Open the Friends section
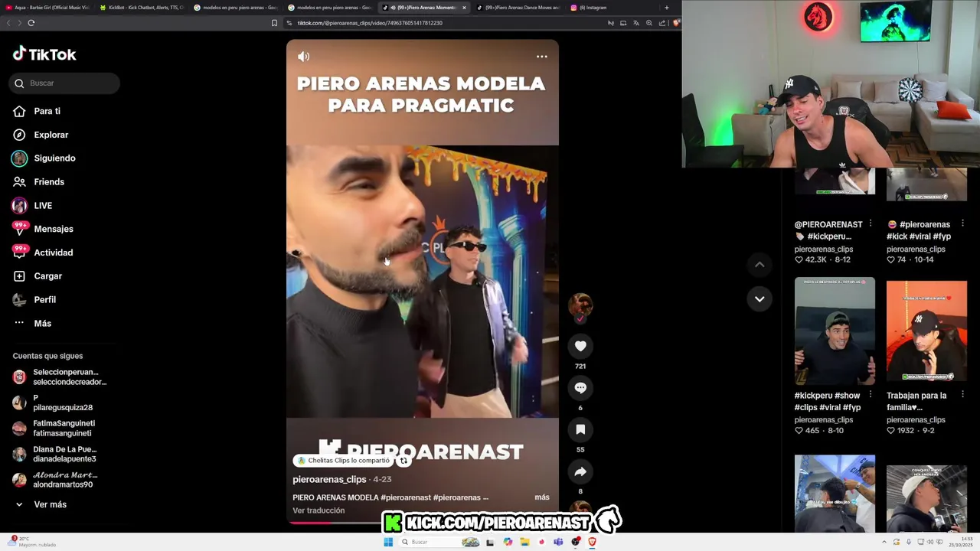This screenshot has width=980, height=551. tap(48, 182)
